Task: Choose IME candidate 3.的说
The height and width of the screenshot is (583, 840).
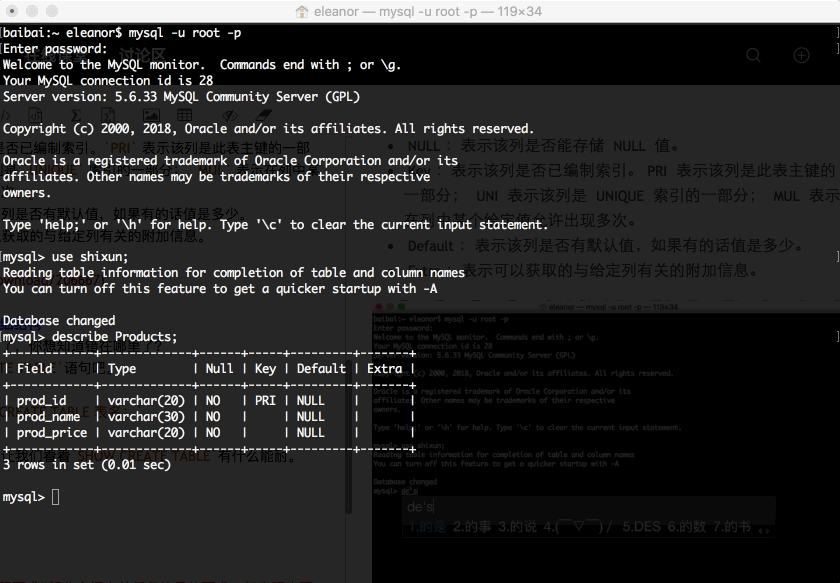Action: [x=517, y=527]
